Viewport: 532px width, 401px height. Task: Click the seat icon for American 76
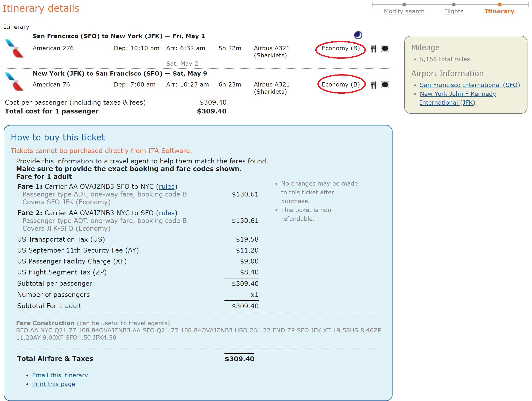tap(385, 85)
